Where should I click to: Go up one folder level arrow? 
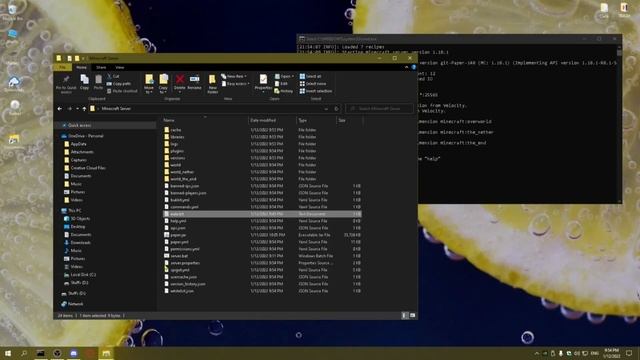coord(84,109)
